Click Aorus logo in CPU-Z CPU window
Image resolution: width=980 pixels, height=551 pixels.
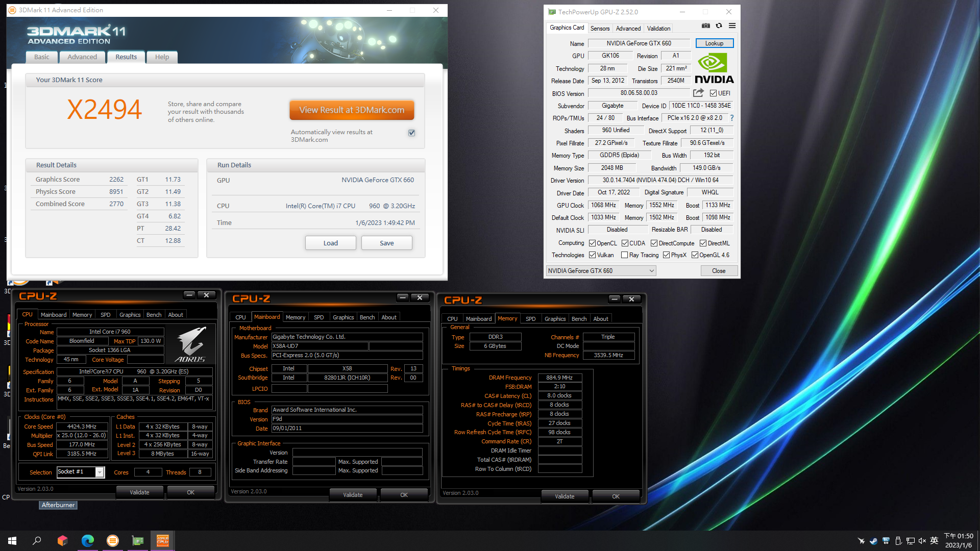pyautogui.click(x=190, y=345)
